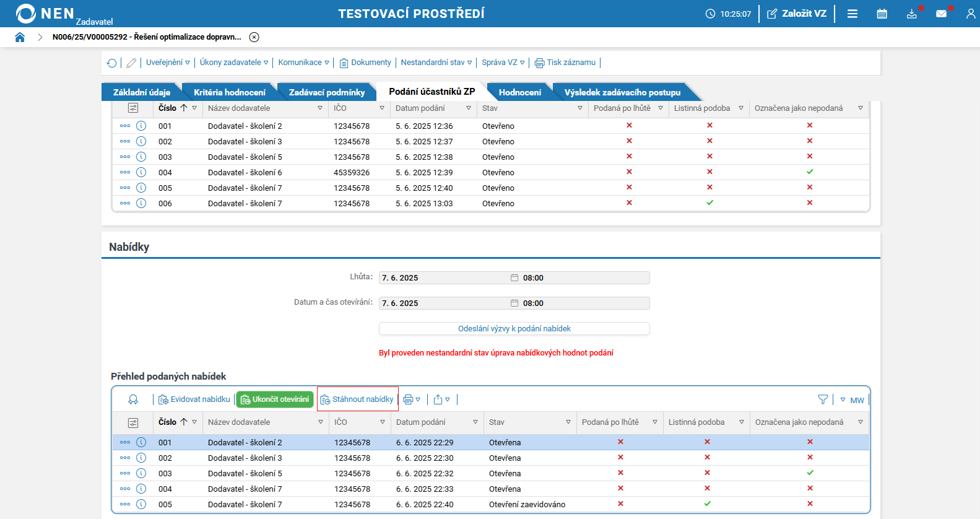Close the N006/25/V00005292 breadcrumb tab
This screenshot has height=519, width=980.
(x=254, y=37)
